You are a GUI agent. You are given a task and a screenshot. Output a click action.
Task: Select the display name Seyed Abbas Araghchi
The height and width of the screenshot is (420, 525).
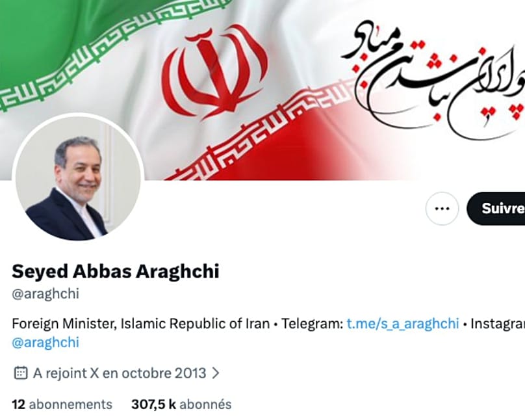tap(116, 271)
